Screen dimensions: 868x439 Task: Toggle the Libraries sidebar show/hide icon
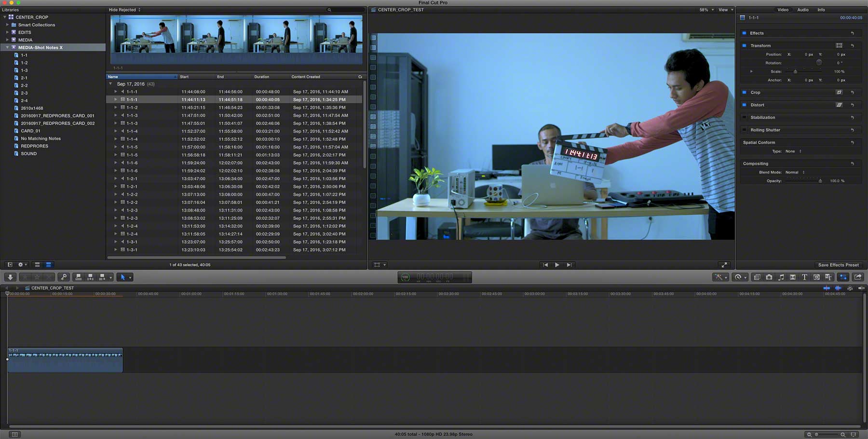[10, 265]
